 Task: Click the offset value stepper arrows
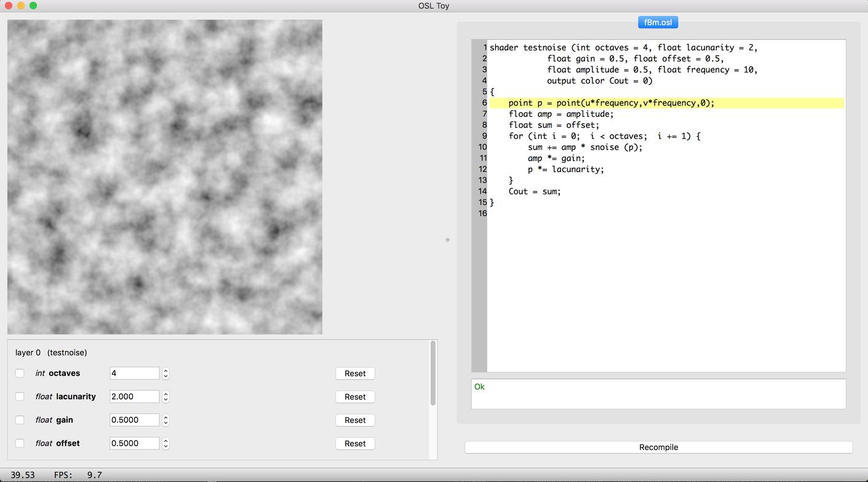pos(165,443)
